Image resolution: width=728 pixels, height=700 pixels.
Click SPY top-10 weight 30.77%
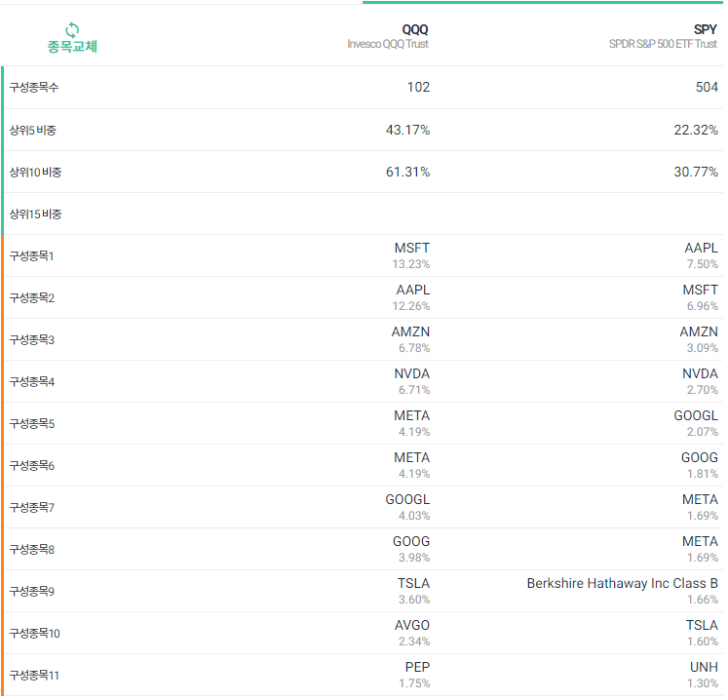[696, 173]
